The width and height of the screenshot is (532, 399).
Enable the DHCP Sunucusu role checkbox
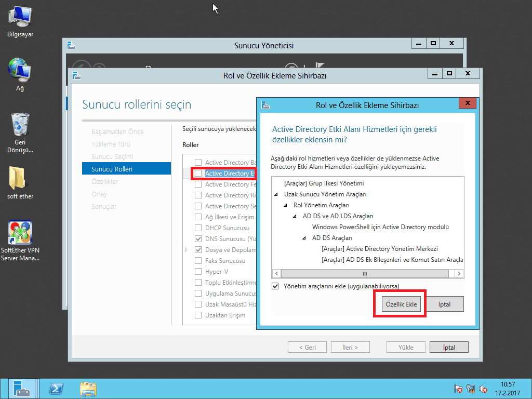click(x=198, y=228)
